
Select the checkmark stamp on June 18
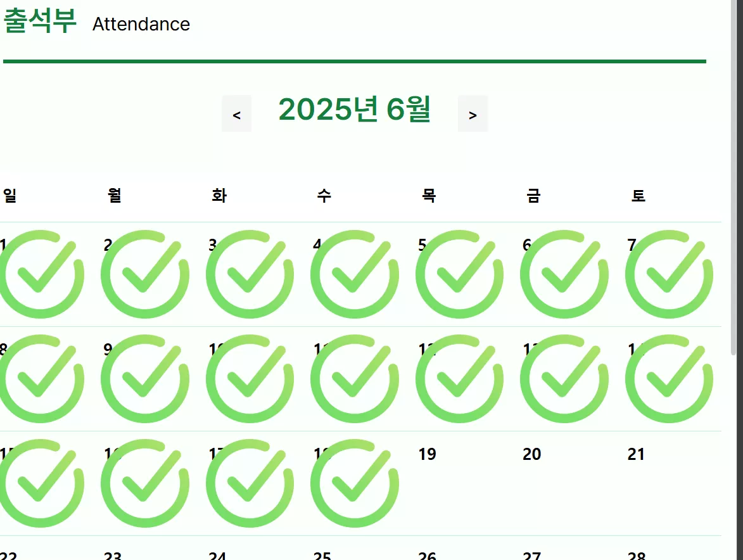point(355,483)
